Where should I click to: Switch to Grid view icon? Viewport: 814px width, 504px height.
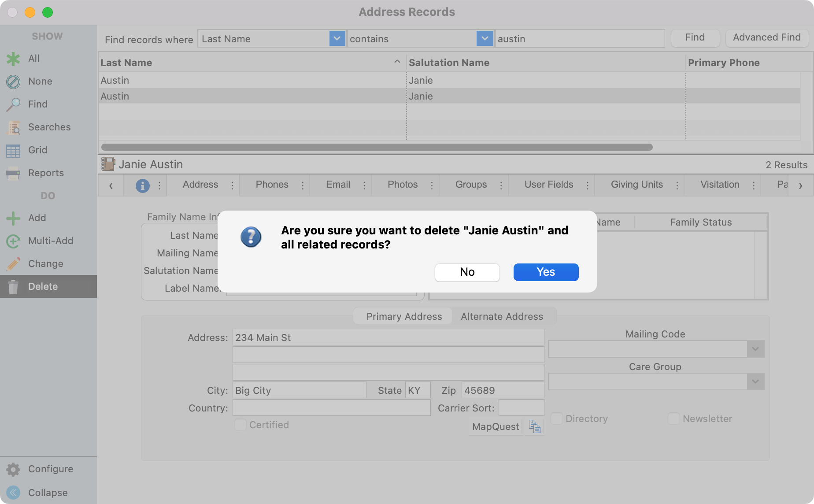[x=13, y=150]
